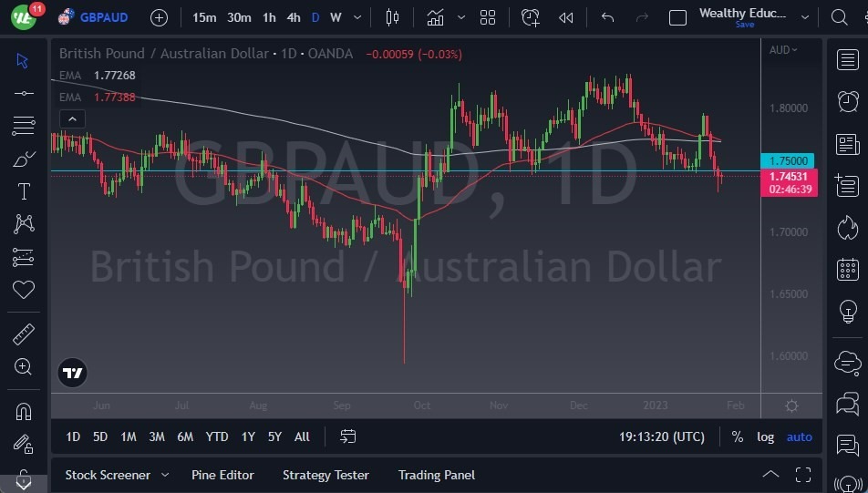The width and height of the screenshot is (868, 493).
Task: Open the Alerts panel clock icon
Action: [x=848, y=101]
